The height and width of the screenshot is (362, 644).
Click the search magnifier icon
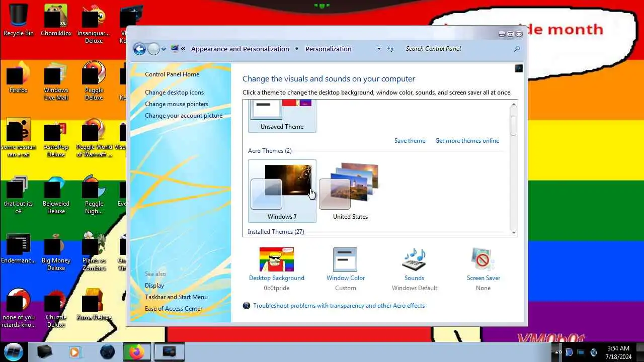coord(517,49)
